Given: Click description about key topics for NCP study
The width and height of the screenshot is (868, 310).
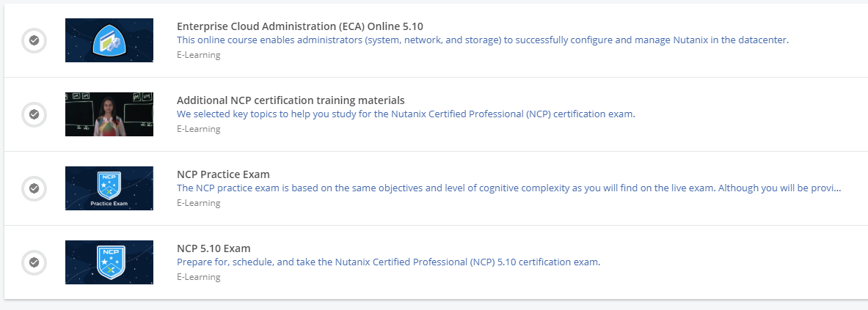Looking at the screenshot, I should (x=406, y=114).
